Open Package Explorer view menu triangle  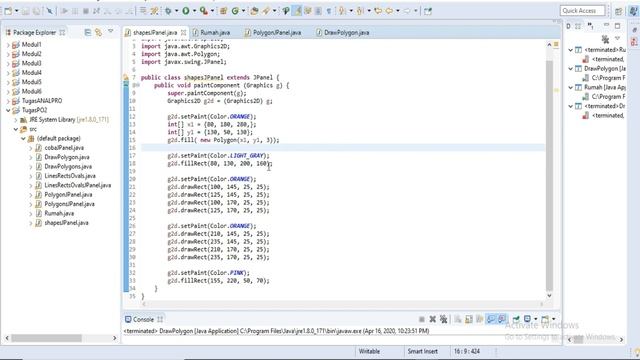point(111,31)
